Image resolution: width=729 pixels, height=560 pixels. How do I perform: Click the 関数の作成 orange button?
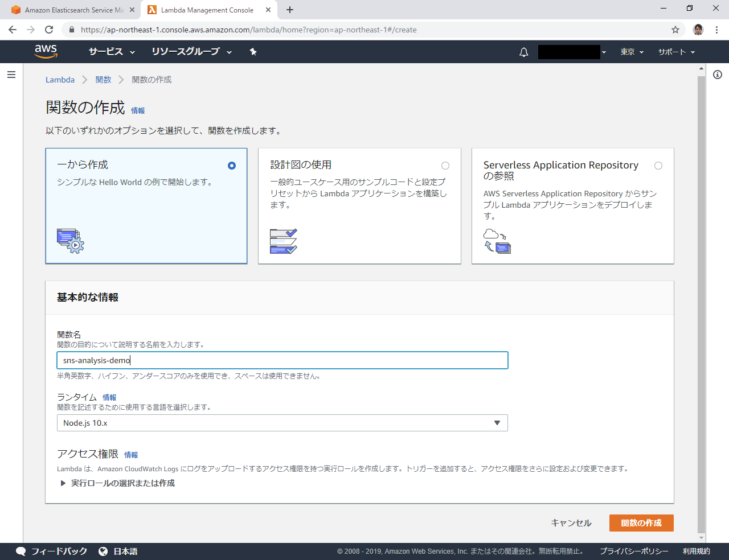click(x=641, y=523)
